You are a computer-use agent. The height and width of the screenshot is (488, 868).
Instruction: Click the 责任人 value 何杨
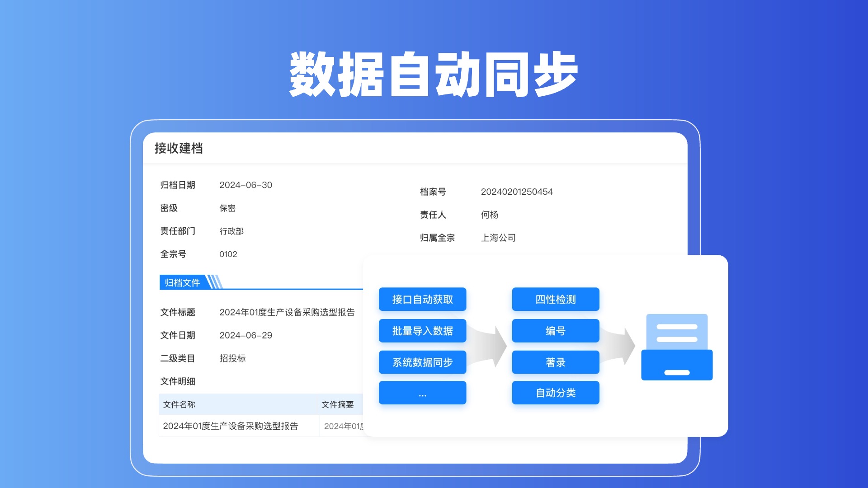489,215
